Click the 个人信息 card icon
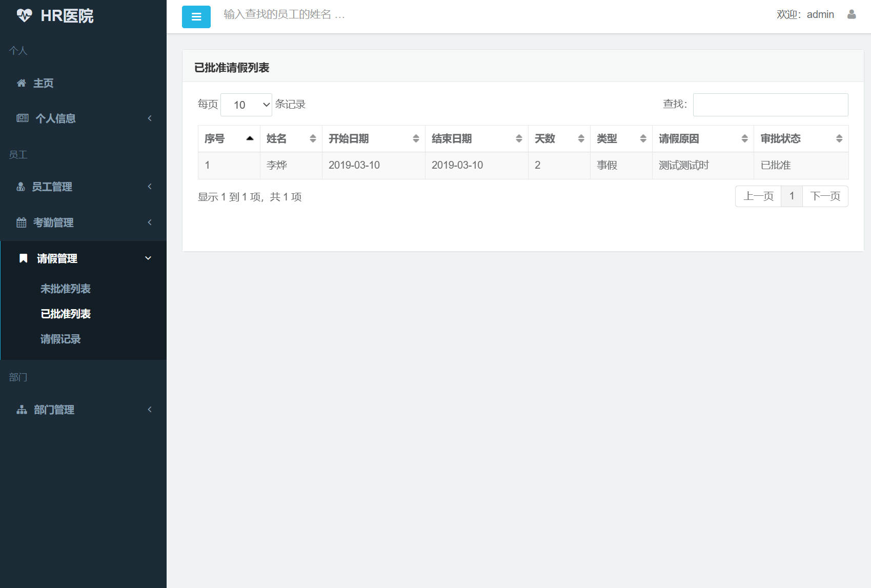This screenshot has width=871, height=588. point(22,118)
